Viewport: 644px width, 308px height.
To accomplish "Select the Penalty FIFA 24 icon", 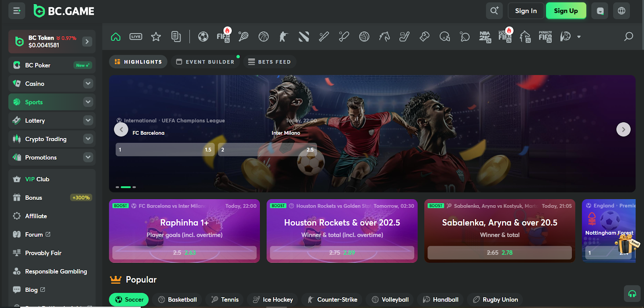I will (545, 37).
